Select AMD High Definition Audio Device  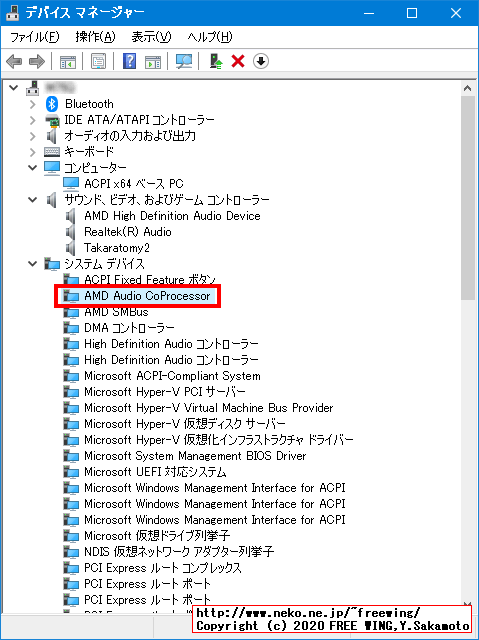pos(172,216)
